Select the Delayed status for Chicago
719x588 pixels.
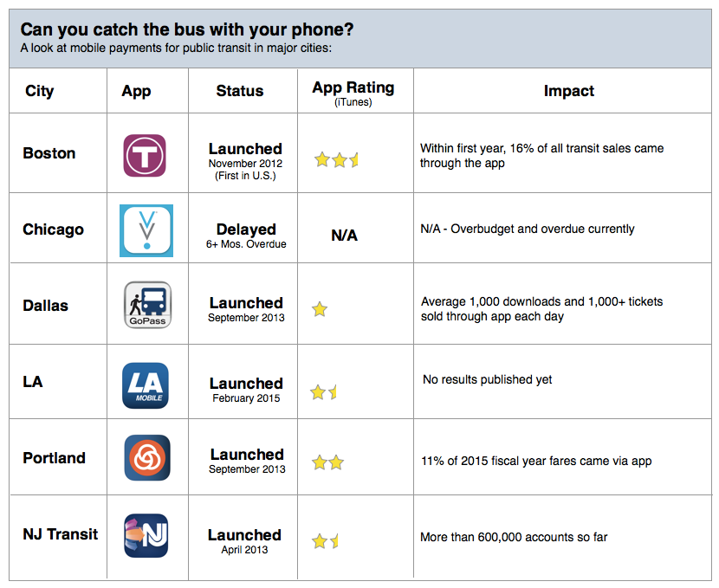(x=246, y=229)
